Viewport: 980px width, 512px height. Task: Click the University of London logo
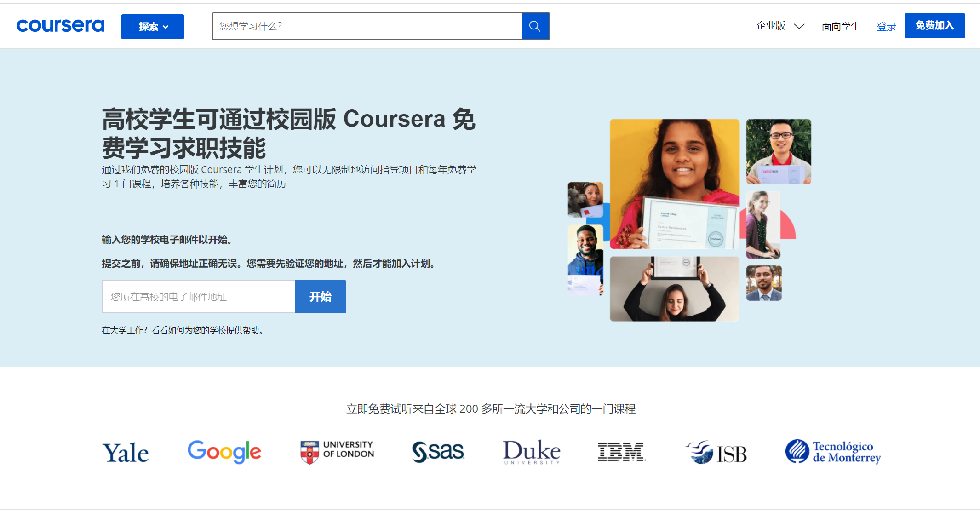coord(337,451)
